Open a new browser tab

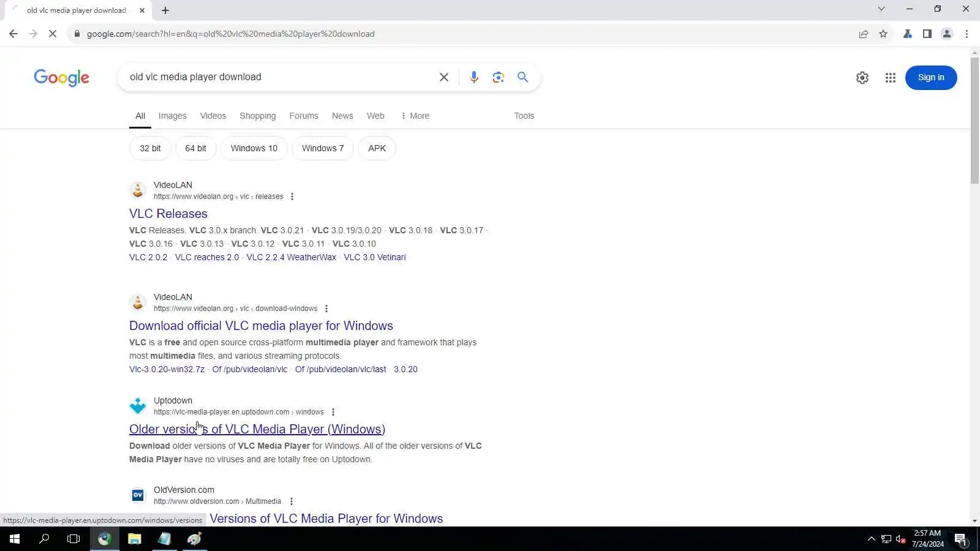tap(165, 10)
